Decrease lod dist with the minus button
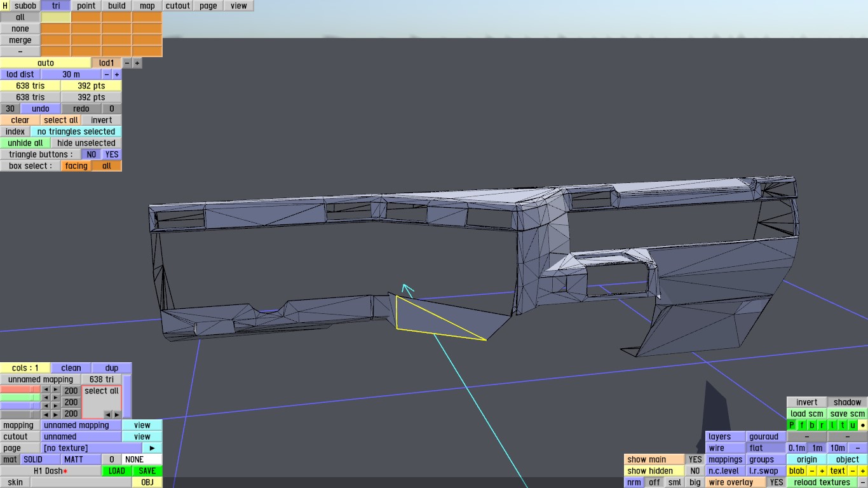The width and height of the screenshot is (868, 488). [x=107, y=74]
